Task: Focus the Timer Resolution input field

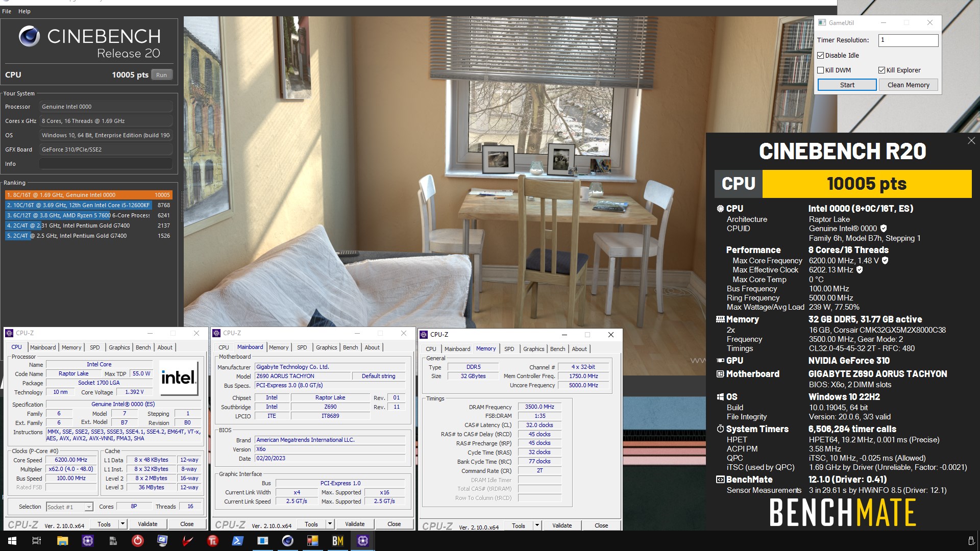Action: [908, 40]
